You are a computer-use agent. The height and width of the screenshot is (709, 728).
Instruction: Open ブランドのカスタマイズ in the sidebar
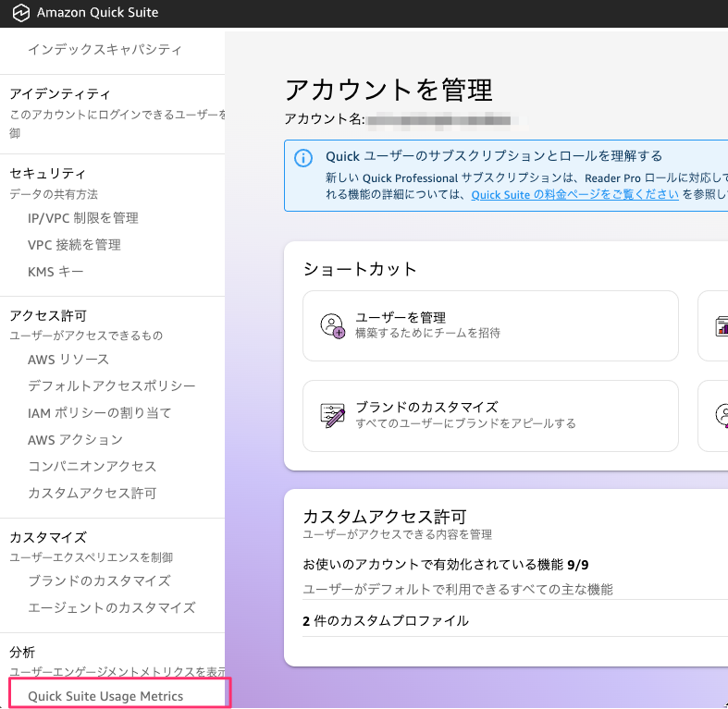pos(99,581)
